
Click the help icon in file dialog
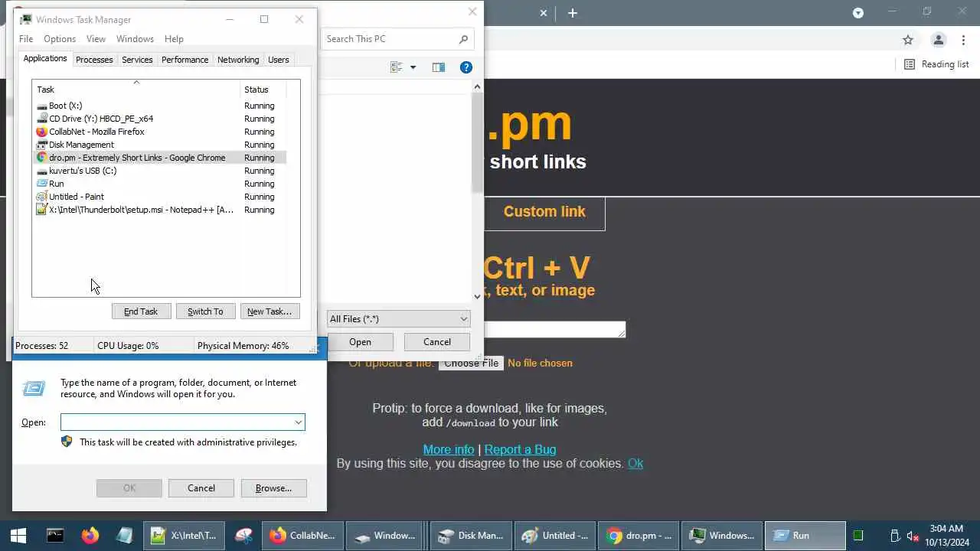pos(465,67)
